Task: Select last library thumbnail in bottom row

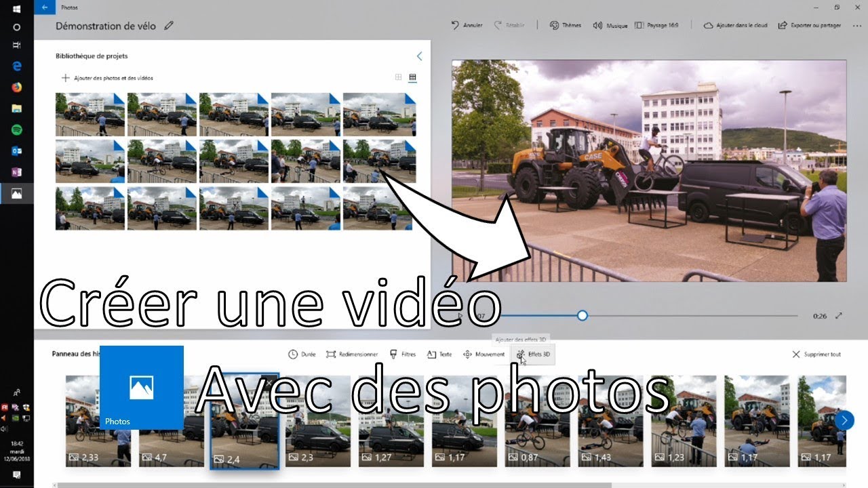Action: 379,209
